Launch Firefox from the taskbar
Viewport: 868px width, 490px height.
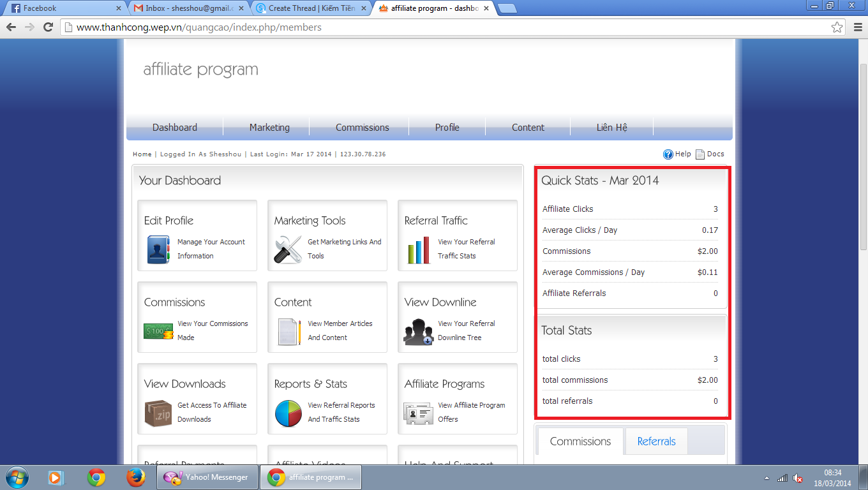tap(135, 477)
